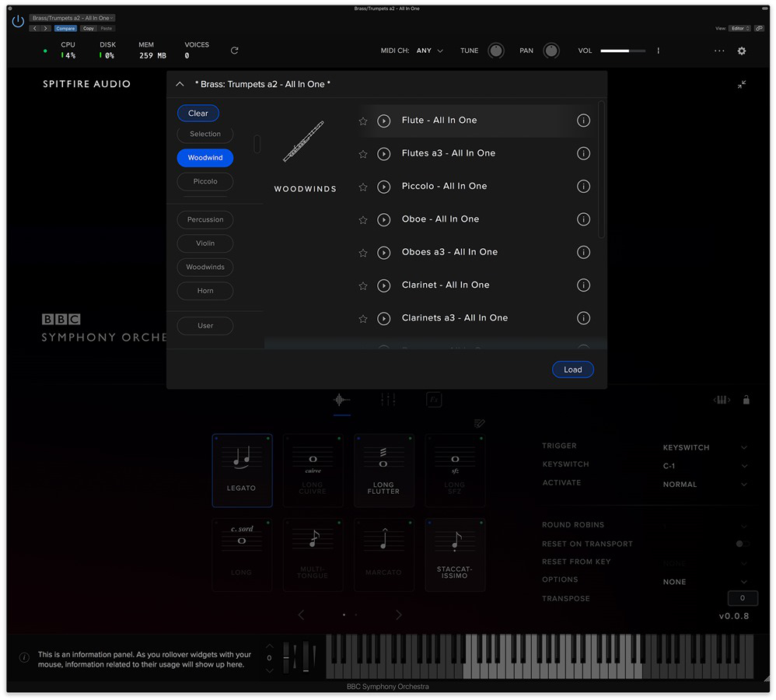Viewport: 776px width, 700px height.
Task: Show info for Clarinets a3 - All In One
Action: [583, 318]
